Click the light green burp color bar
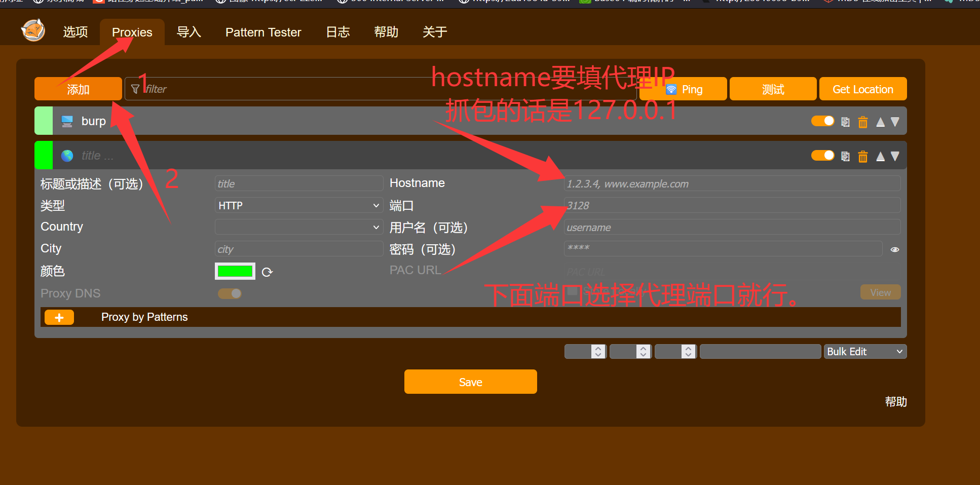The width and height of the screenshot is (980, 485). 44,121
